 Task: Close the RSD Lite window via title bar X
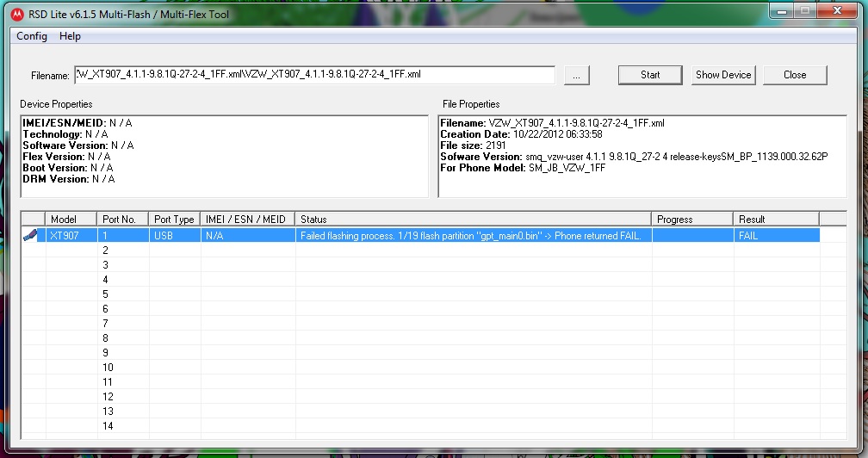point(838,11)
